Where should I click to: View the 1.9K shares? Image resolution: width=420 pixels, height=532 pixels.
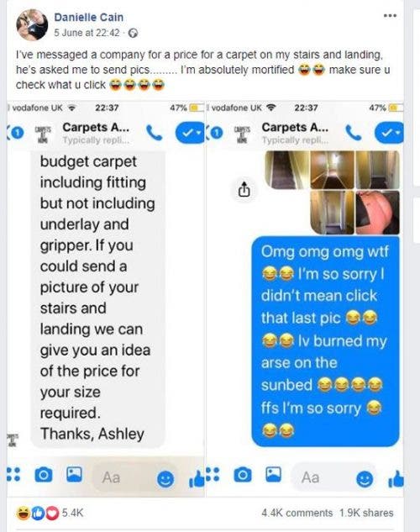[366, 513]
